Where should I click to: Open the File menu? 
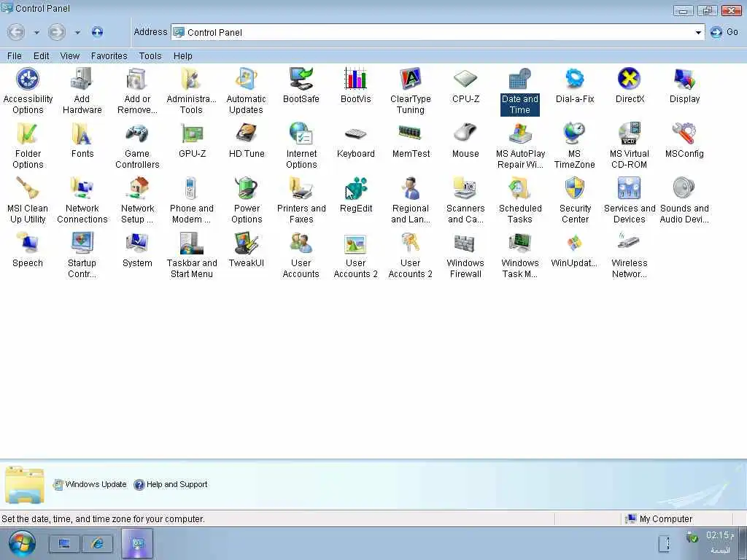(15, 56)
